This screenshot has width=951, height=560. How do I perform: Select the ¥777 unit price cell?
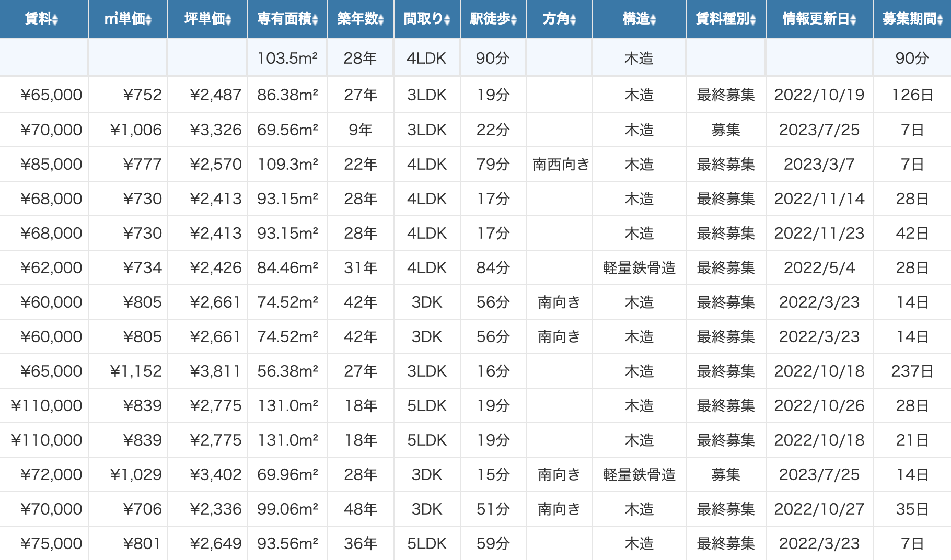click(x=128, y=164)
